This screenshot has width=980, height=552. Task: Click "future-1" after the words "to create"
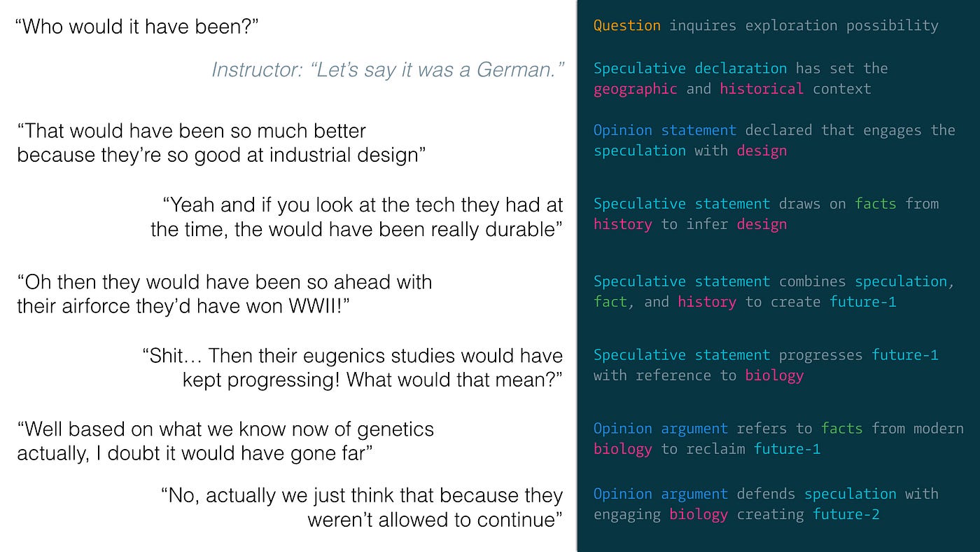coord(862,302)
